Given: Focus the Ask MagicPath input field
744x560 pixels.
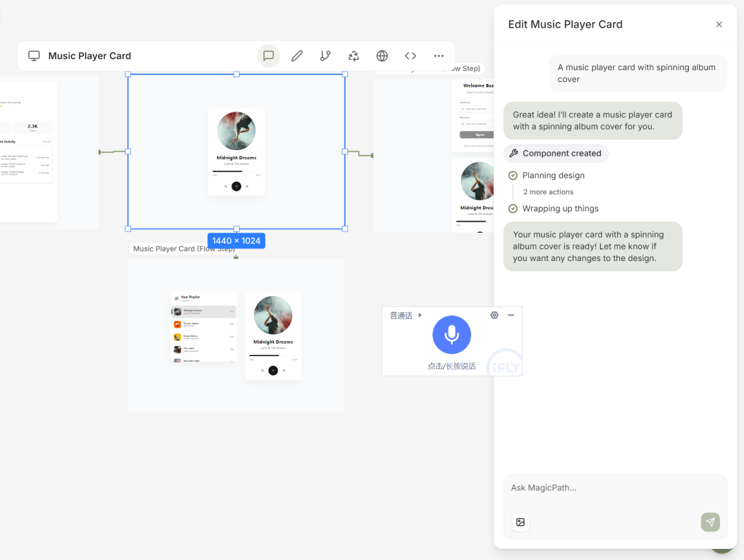Looking at the screenshot, I should point(615,488).
